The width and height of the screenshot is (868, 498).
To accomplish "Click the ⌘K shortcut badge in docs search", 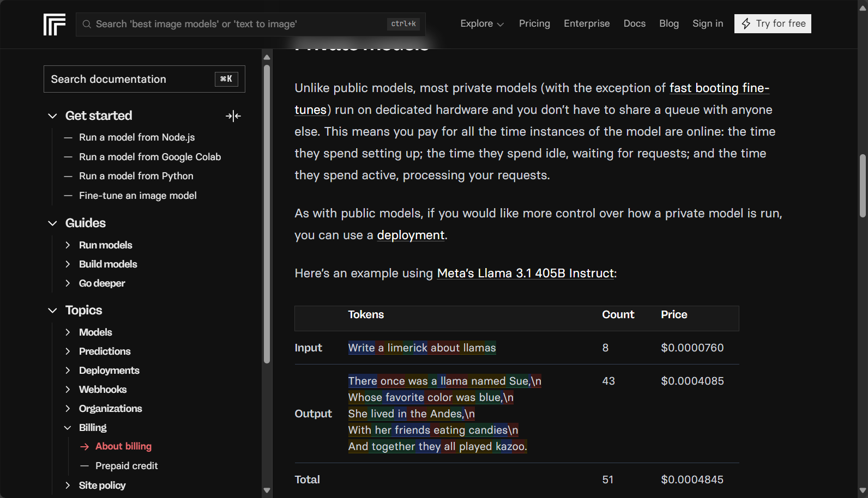I will coord(226,79).
